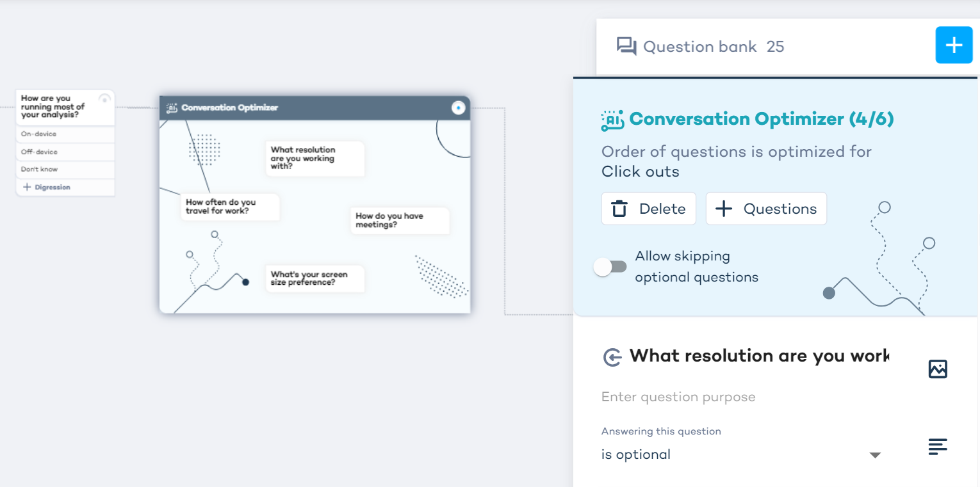This screenshot has width=980, height=487.
Task: Click the circle indicator on the Optimizer node header
Action: tap(457, 108)
